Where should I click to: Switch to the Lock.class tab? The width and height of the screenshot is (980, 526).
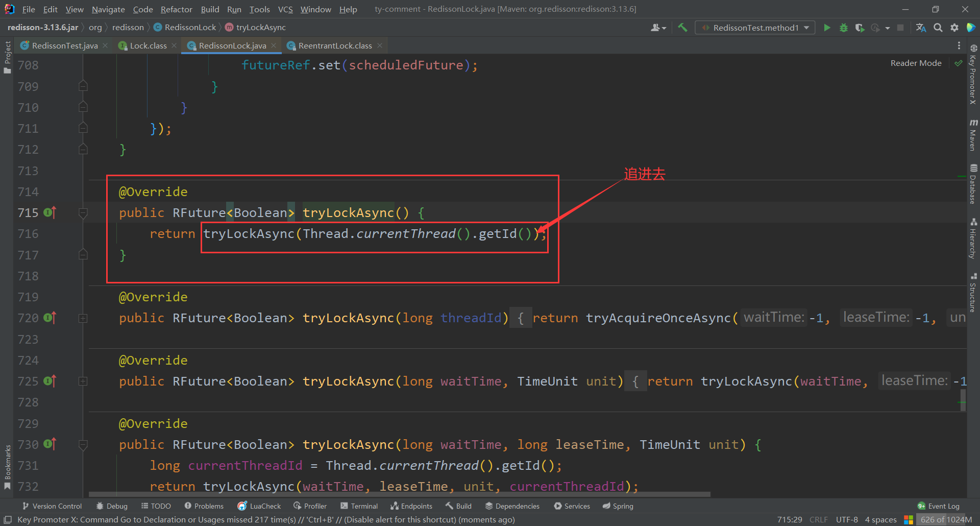(x=148, y=45)
